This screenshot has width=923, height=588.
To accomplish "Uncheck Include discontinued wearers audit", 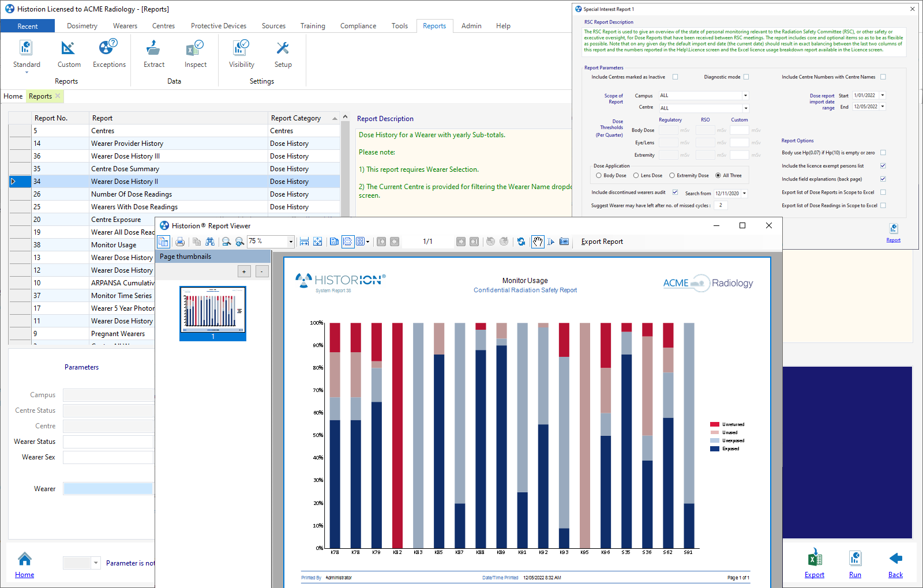I will click(x=675, y=193).
